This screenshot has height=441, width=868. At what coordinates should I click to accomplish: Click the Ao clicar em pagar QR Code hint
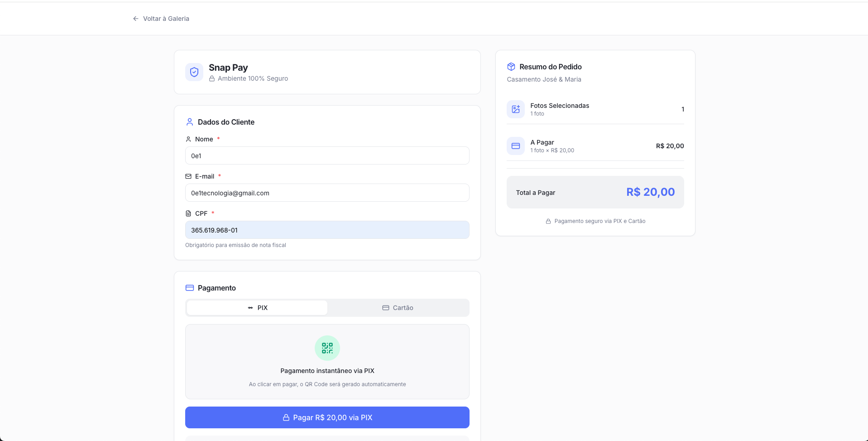pyautogui.click(x=327, y=384)
